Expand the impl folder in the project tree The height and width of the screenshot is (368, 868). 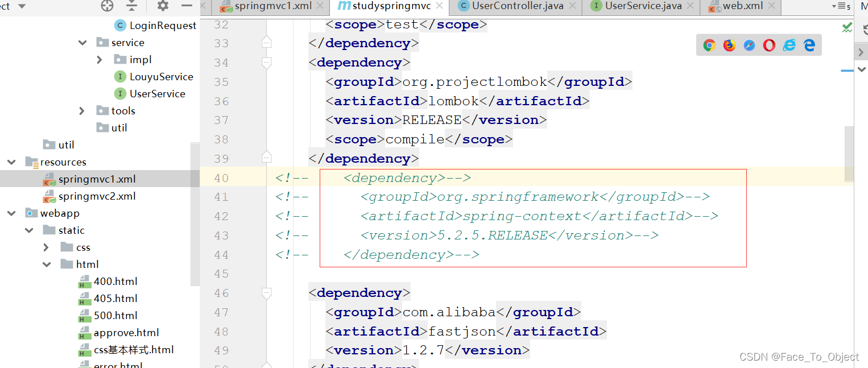coord(100,59)
